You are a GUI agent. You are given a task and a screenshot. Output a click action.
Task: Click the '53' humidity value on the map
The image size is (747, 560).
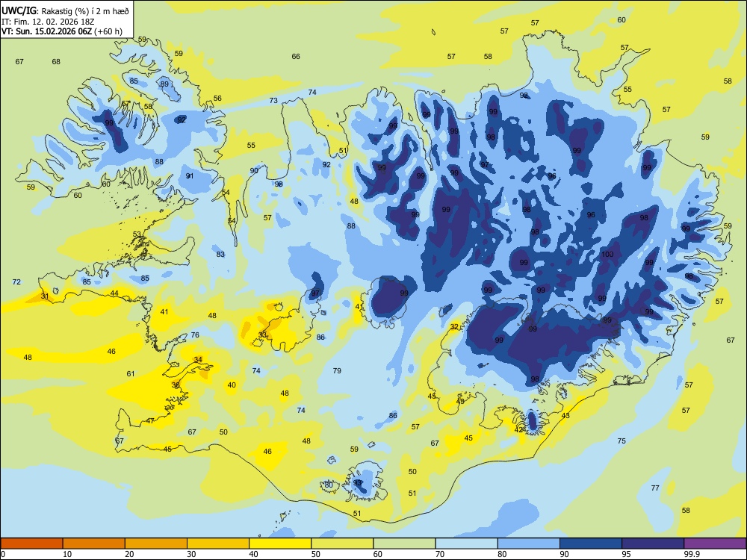(x=137, y=234)
